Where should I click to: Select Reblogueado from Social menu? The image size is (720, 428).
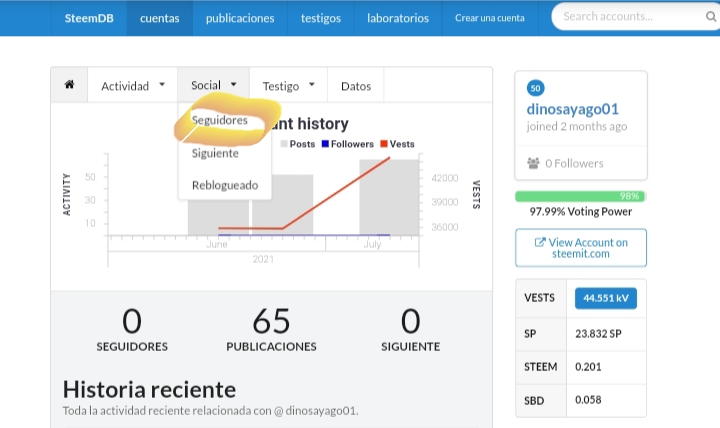point(225,185)
